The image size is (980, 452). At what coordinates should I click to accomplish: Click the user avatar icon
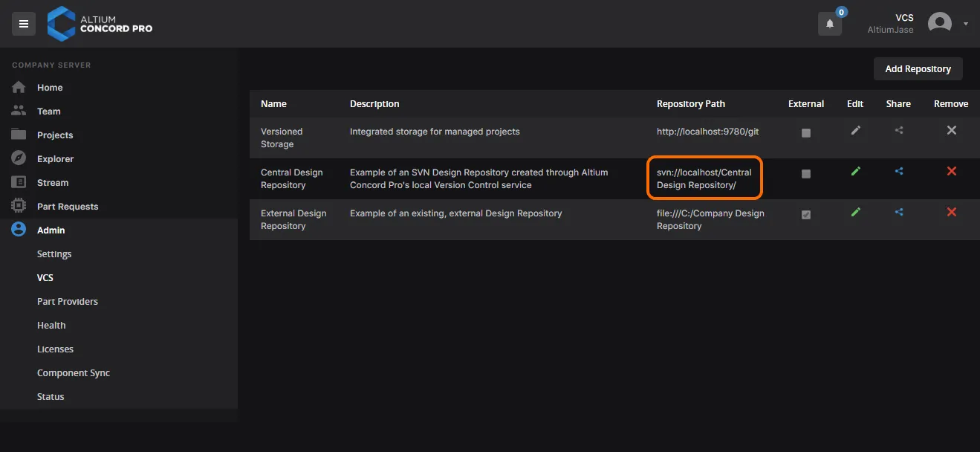(940, 24)
